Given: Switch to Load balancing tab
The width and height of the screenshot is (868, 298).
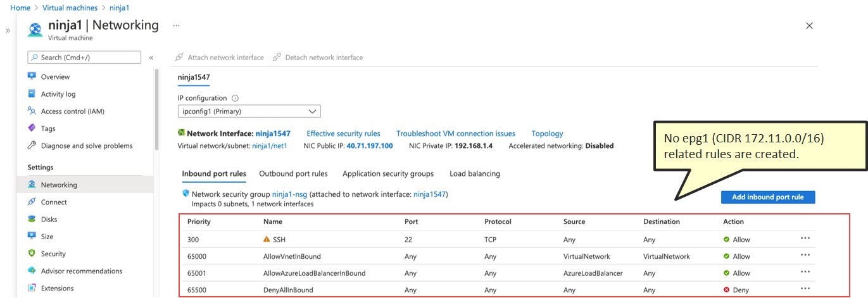Looking at the screenshot, I should click(x=475, y=173).
